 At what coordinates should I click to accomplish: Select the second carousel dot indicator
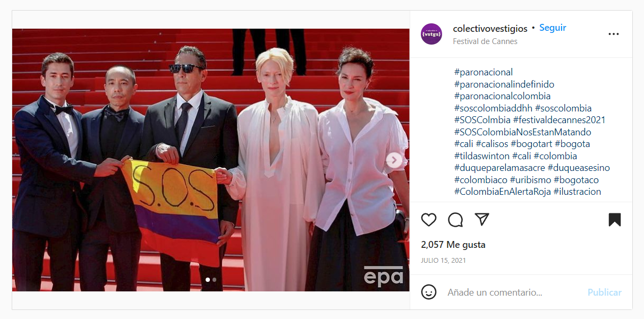(x=214, y=279)
